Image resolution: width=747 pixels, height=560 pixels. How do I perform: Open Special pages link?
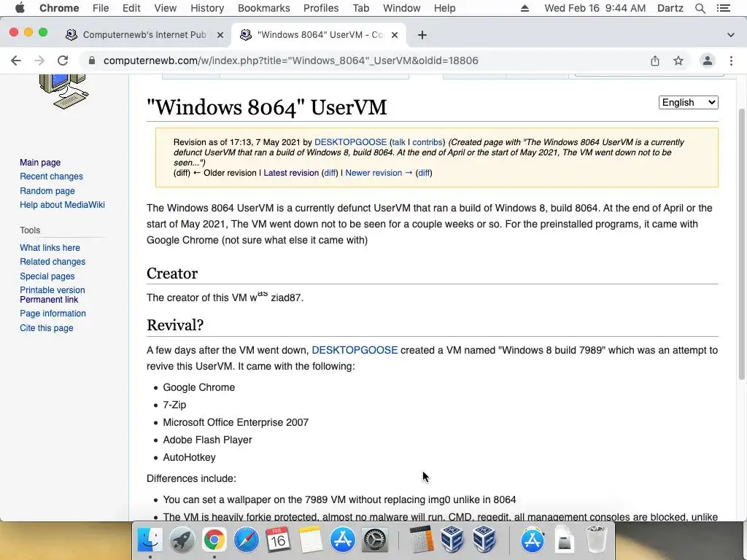tap(47, 276)
